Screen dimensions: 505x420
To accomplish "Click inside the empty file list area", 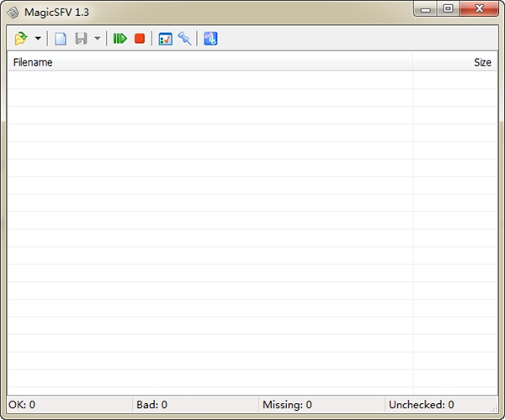I will pyautogui.click(x=210, y=227).
